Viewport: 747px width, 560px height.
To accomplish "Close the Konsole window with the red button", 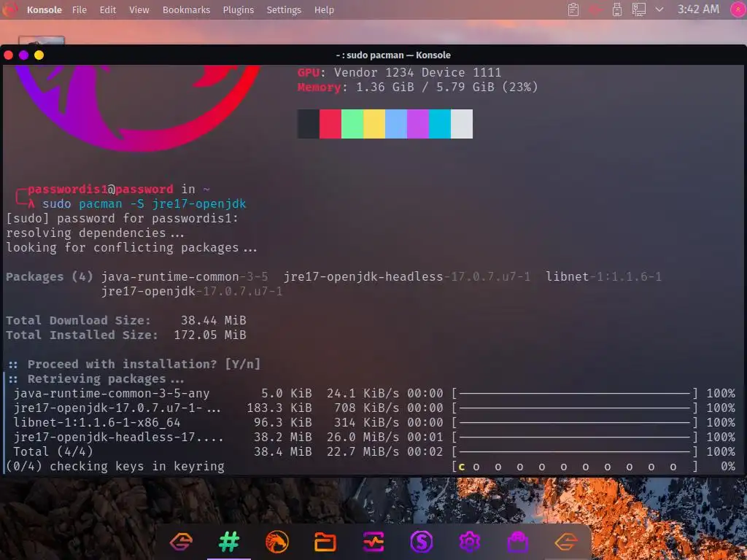I will tap(8, 55).
